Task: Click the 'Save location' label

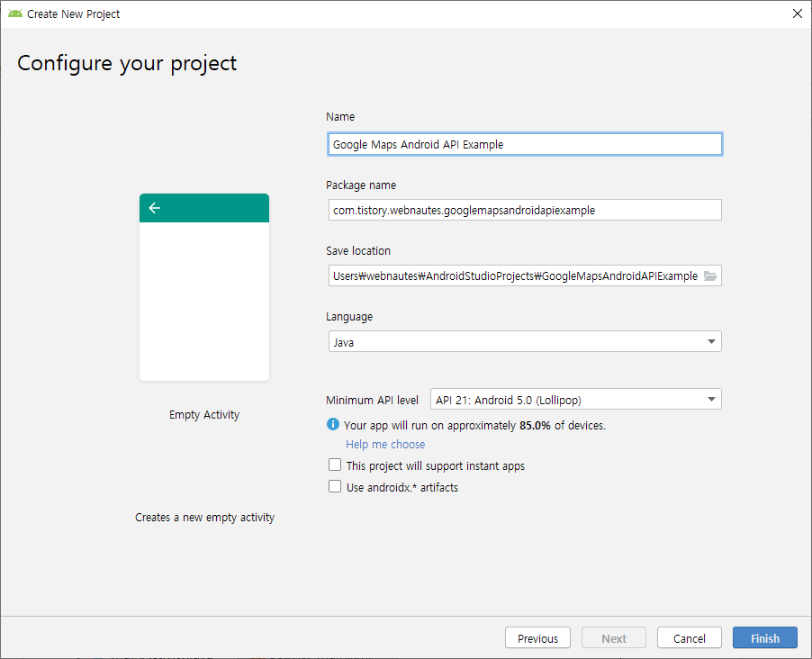Action: (x=358, y=251)
